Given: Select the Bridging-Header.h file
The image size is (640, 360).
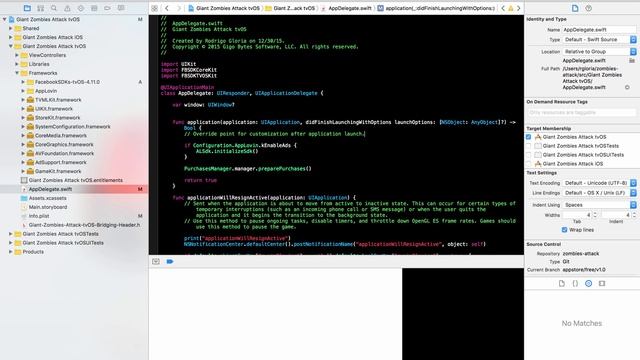Looking at the screenshot, I should click(84, 225).
